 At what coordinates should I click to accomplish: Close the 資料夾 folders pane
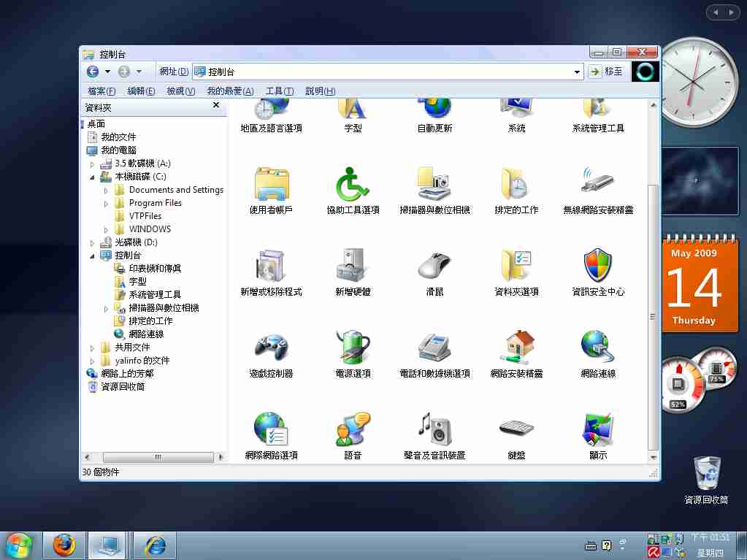click(x=216, y=106)
